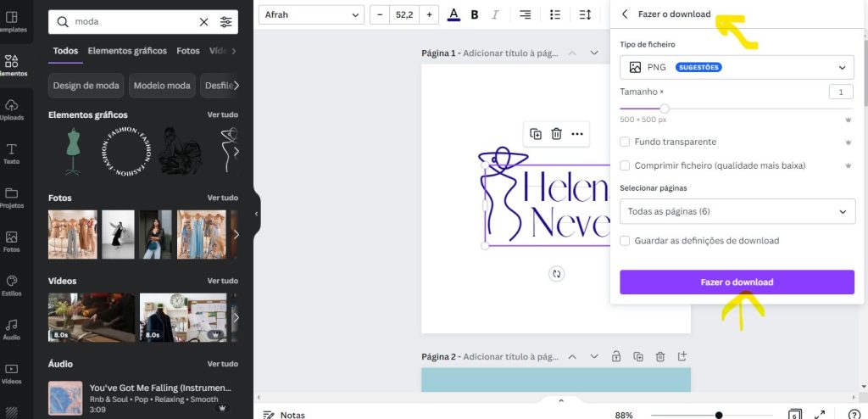The height and width of the screenshot is (419, 868).
Task: Tick Guardar as definições de download
Action: click(626, 241)
